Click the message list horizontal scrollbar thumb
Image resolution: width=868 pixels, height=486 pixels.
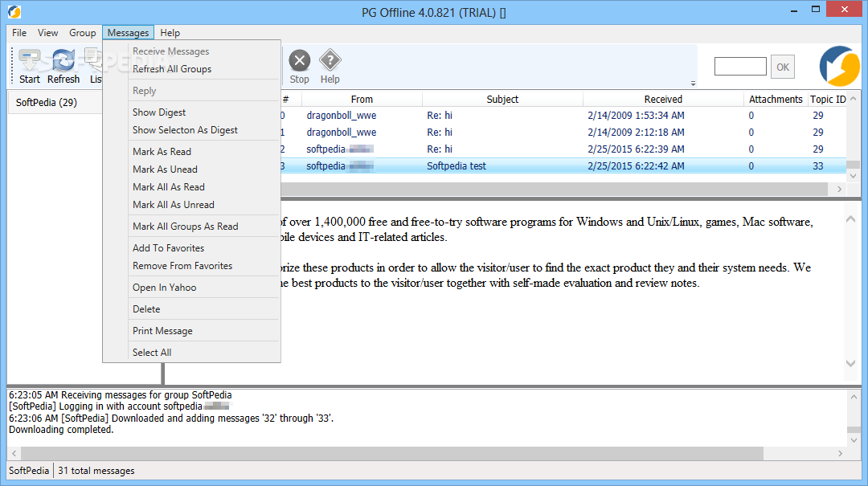pyautogui.click(x=554, y=190)
